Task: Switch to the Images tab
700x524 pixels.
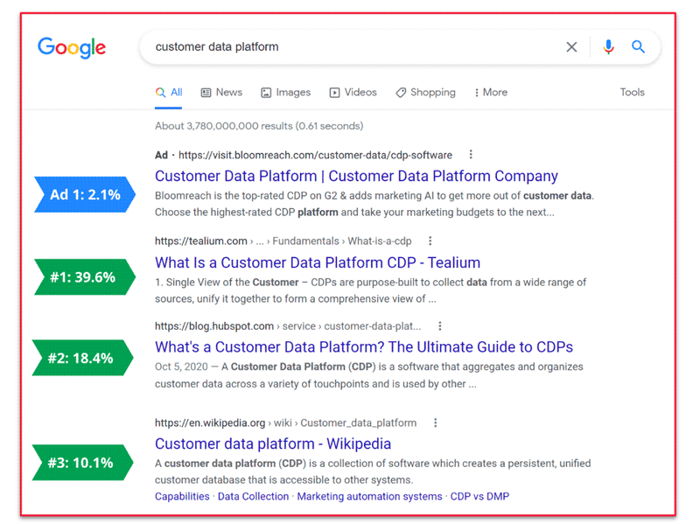Action: click(x=286, y=92)
